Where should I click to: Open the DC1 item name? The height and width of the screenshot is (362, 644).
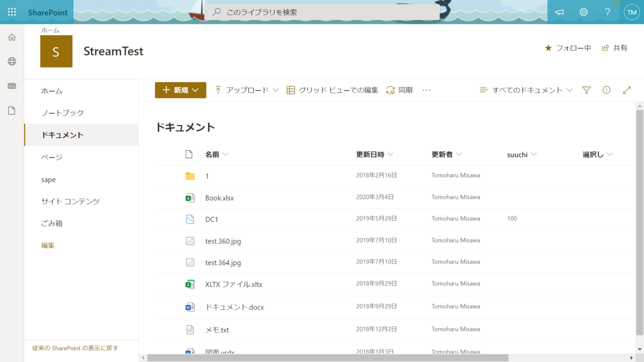click(211, 219)
